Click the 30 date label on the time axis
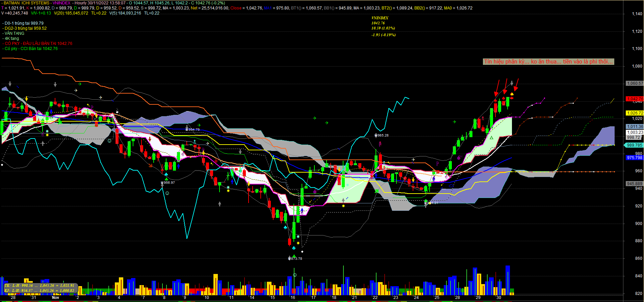The width and height of the screenshot is (644, 302). 499,298
